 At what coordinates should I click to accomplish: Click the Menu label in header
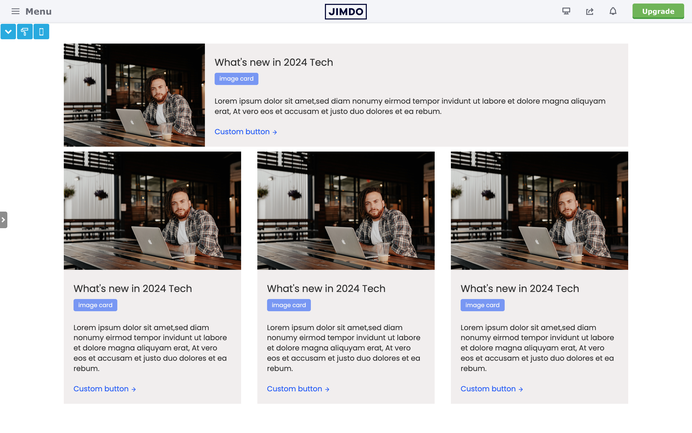(38, 11)
